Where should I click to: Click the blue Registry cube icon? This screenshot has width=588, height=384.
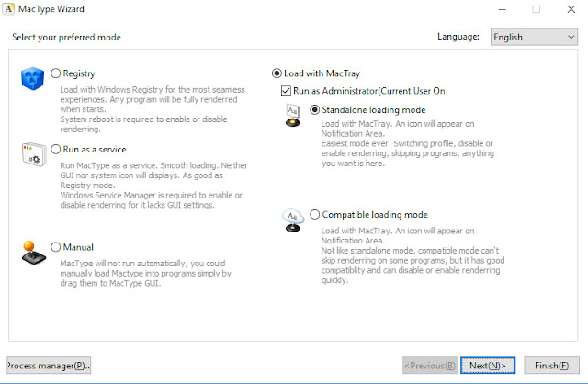[33, 78]
